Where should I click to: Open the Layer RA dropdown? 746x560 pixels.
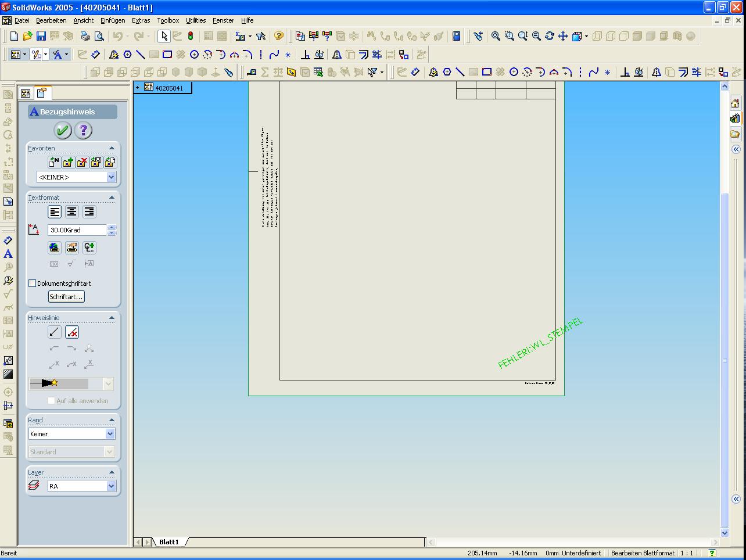pos(111,486)
